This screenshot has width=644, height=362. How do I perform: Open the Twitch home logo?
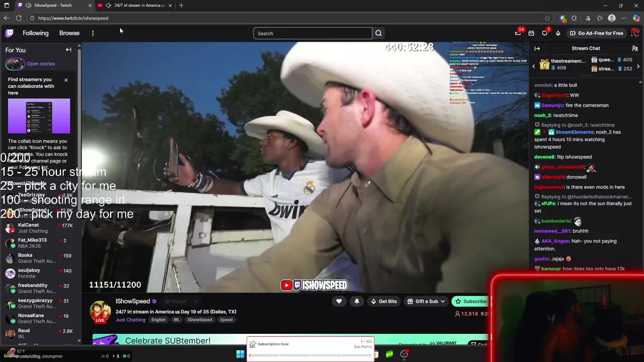tap(10, 33)
